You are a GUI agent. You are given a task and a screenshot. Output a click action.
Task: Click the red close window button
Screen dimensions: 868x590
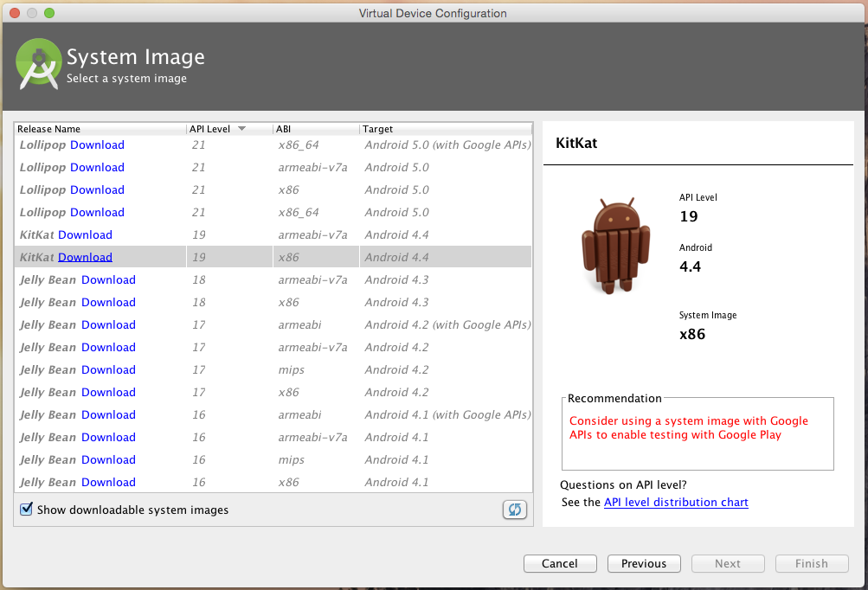(x=15, y=13)
